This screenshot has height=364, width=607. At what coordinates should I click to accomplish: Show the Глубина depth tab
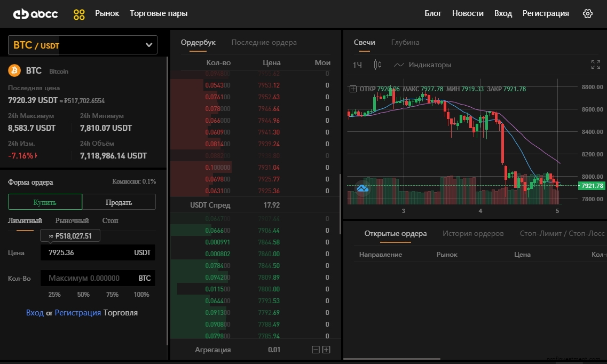point(405,43)
